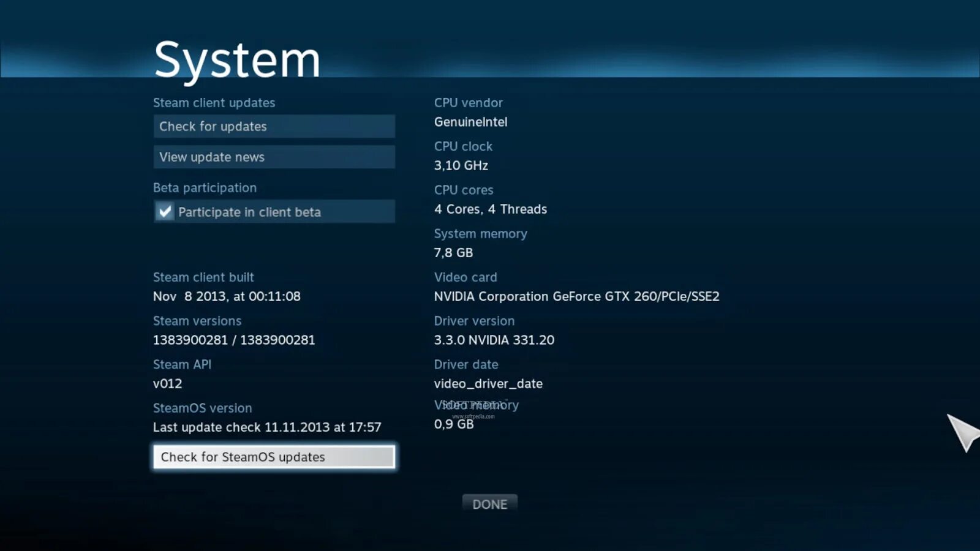Screen dimensions: 980x551
Task: Select the v012 API value
Action: (167, 383)
